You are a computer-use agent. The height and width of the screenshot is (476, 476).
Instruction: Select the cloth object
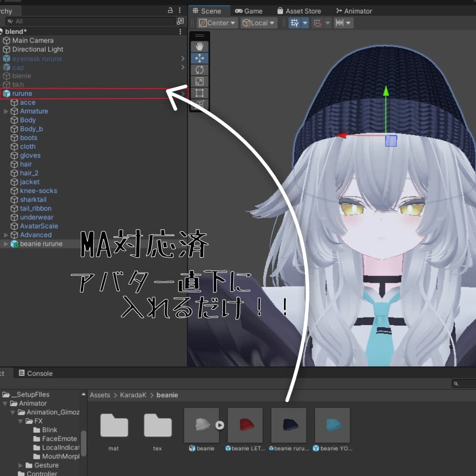point(27,146)
